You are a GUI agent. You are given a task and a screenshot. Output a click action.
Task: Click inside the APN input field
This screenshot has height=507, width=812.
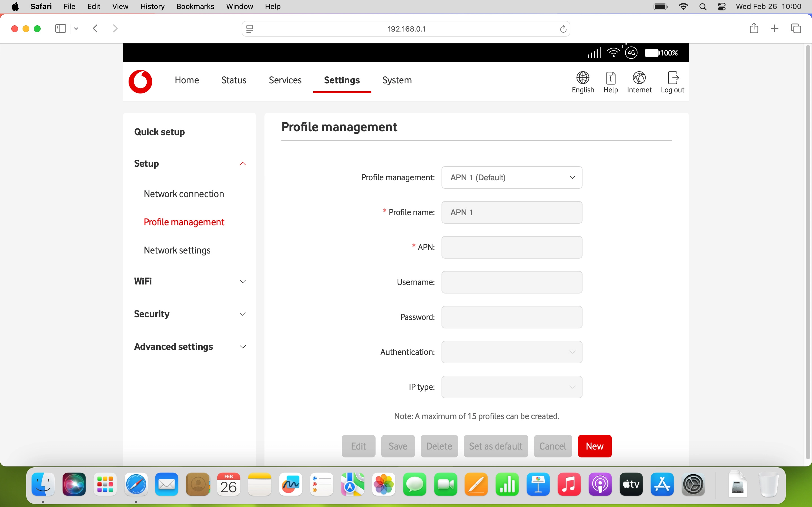click(512, 247)
